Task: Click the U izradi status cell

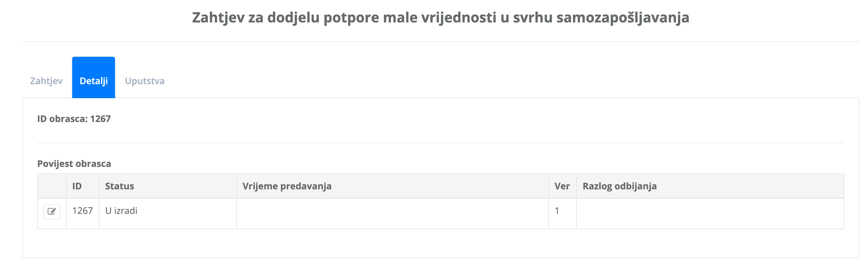Action: tap(121, 211)
